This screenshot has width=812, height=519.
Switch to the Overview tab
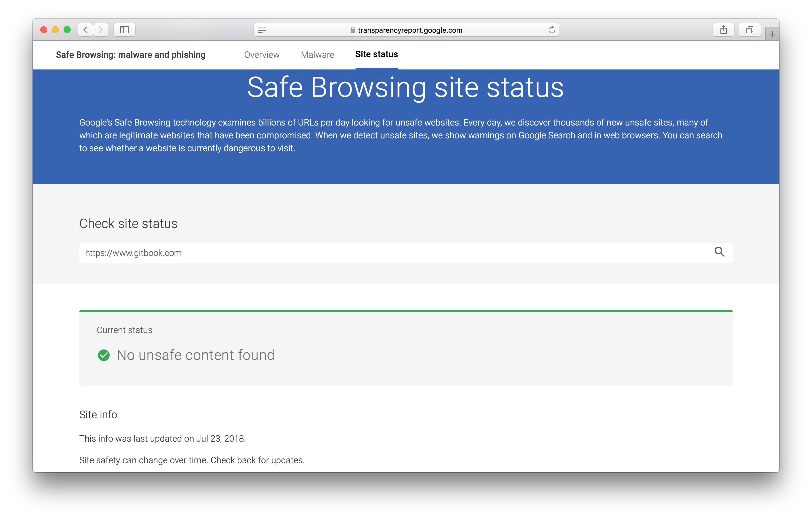point(262,55)
